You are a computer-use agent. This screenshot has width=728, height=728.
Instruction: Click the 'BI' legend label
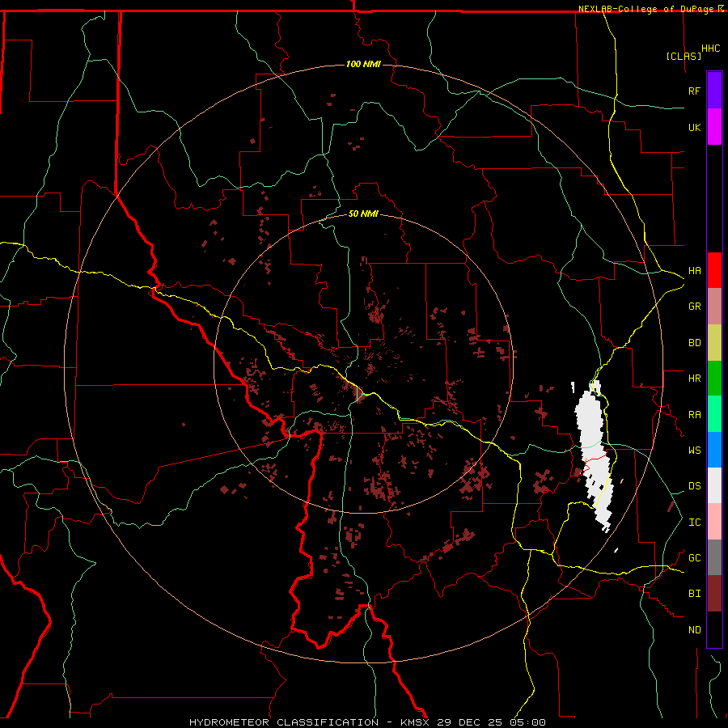(x=694, y=594)
